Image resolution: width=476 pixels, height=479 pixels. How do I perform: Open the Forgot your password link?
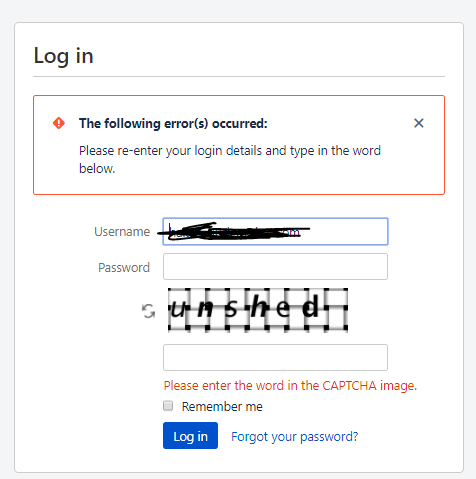pyautogui.click(x=295, y=436)
